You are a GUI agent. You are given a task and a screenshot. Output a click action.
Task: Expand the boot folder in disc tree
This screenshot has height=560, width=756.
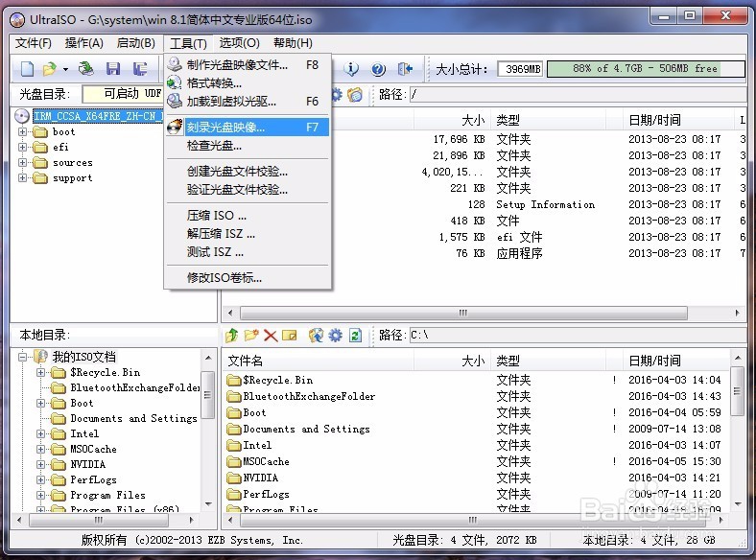pyautogui.click(x=23, y=131)
